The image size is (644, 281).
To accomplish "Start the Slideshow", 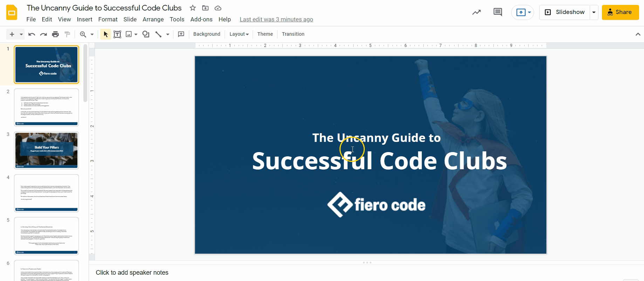I will 564,12.
